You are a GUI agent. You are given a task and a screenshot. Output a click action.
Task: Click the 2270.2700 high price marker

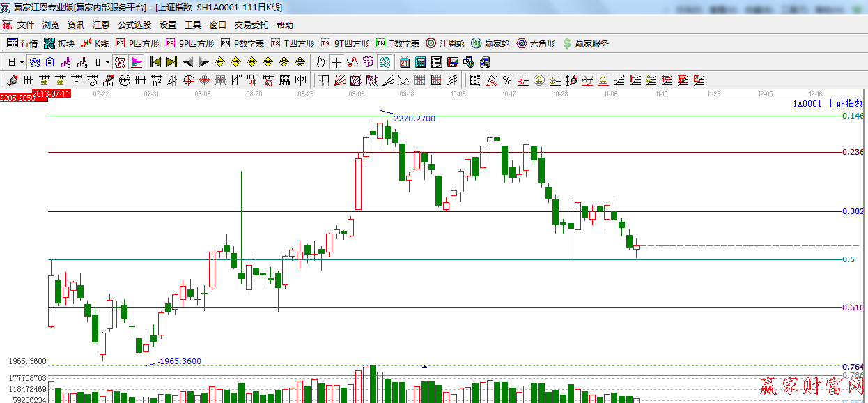pos(414,119)
